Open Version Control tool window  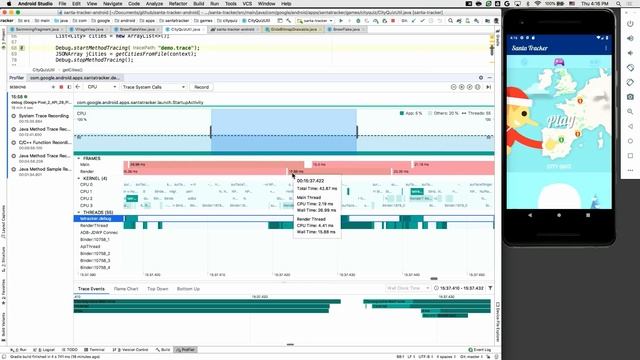tap(130, 350)
